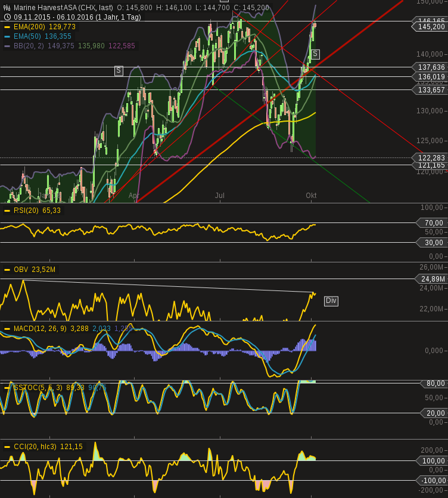Viewport: 448px width, 498px height.
Task: Click the close price value C: 145,200 in header
Action: coord(251,8)
